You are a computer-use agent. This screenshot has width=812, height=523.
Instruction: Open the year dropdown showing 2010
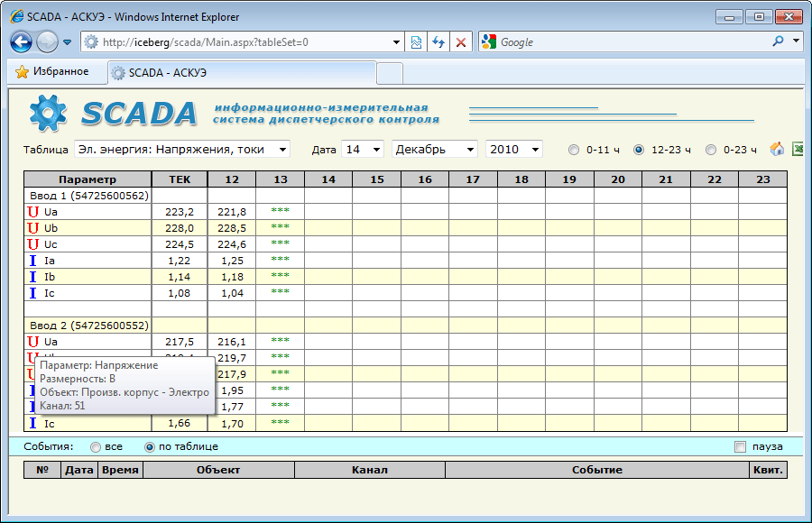pos(513,150)
